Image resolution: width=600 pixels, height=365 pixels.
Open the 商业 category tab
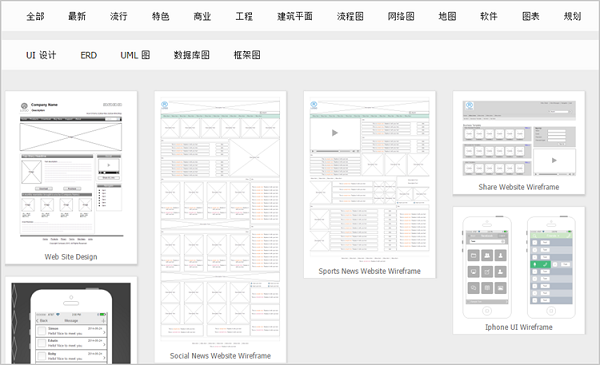[x=202, y=16]
